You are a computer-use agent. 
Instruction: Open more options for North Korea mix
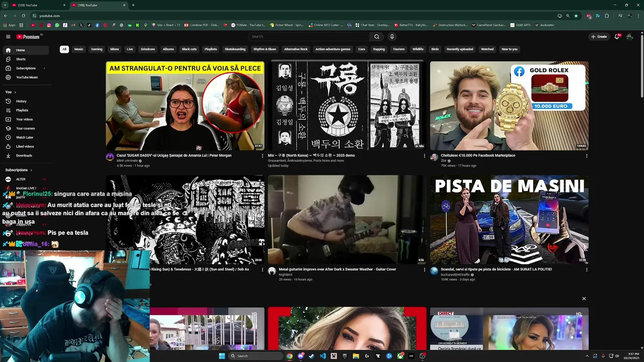tap(424, 156)
